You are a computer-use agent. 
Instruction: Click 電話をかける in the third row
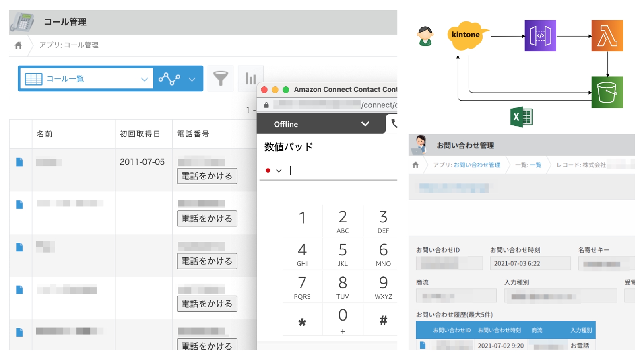[207, 261]
